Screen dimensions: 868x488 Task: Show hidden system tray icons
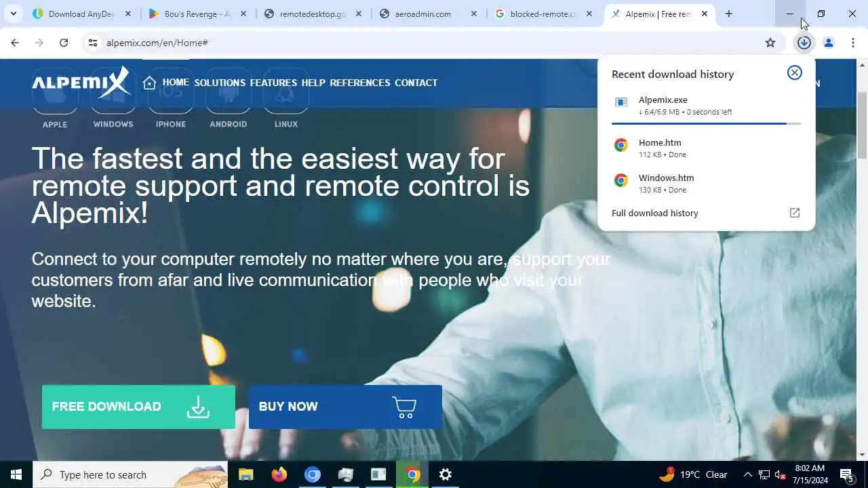[747, 474]
